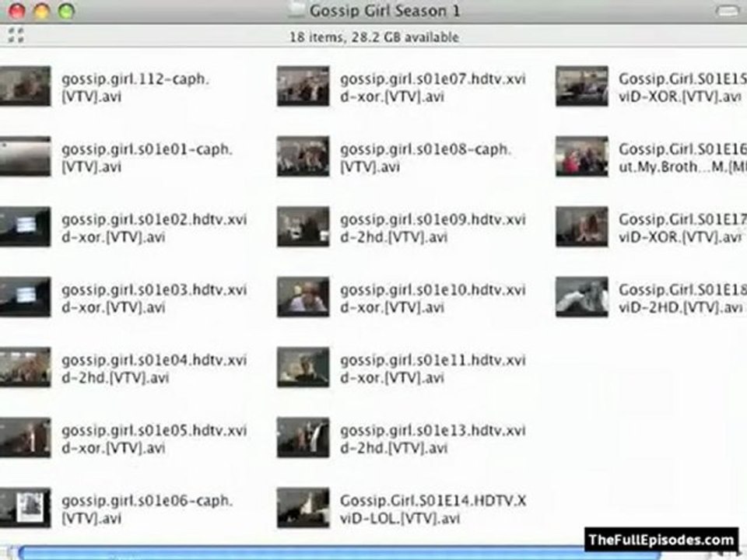This screenshot has height=560, width=747.
Task: Click filename gossip.girl.s01e07.hdtv.xvid-xor.[VTV].avi
Action: (433, 88)
